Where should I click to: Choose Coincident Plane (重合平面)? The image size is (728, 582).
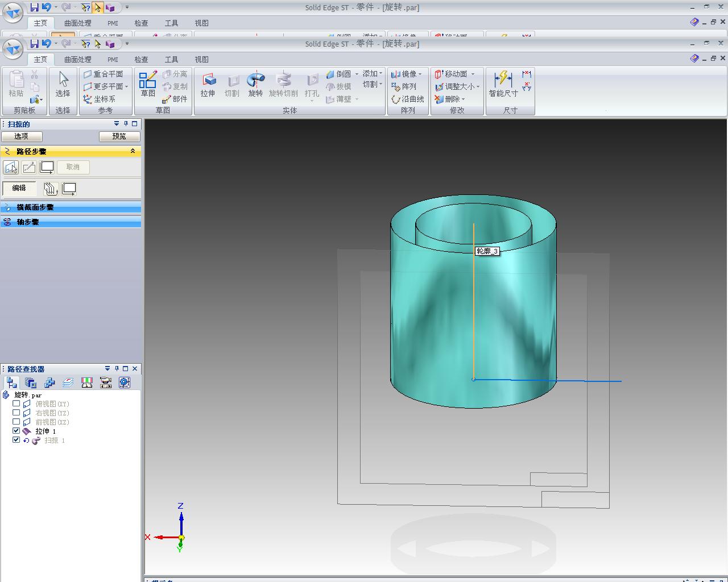(104, 74)
